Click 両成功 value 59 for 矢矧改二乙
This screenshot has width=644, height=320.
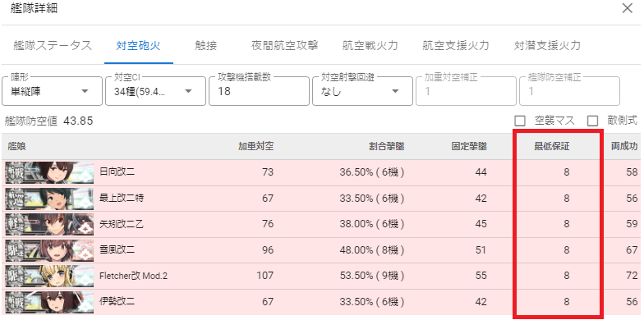click(632, 225)
